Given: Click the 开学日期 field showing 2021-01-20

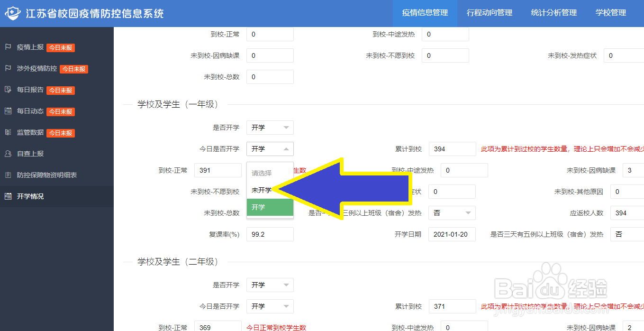Looking at the screenshot, I should pyautogui.click(x=452, y=234).
